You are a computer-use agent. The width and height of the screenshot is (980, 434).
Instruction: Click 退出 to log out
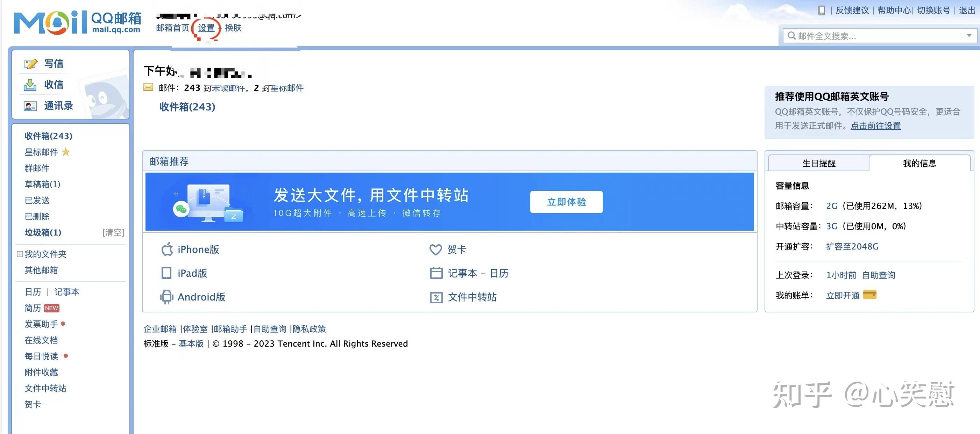(967, 10)
